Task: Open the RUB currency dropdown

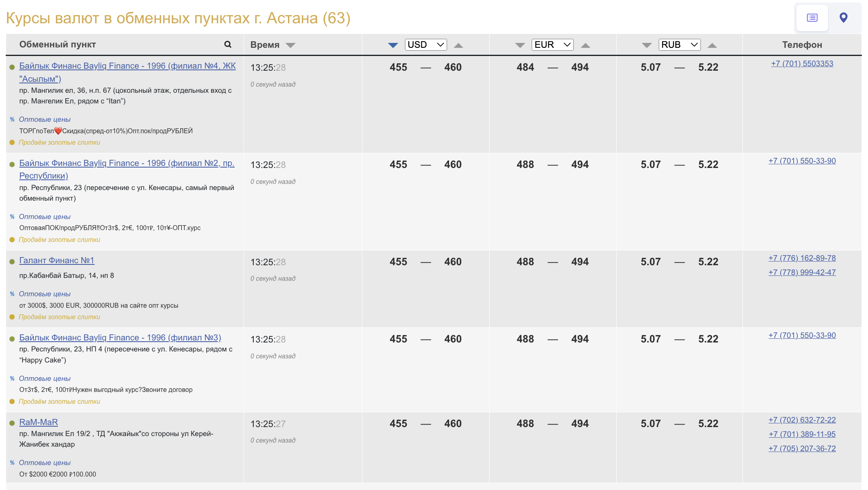Action: point(679,45)
